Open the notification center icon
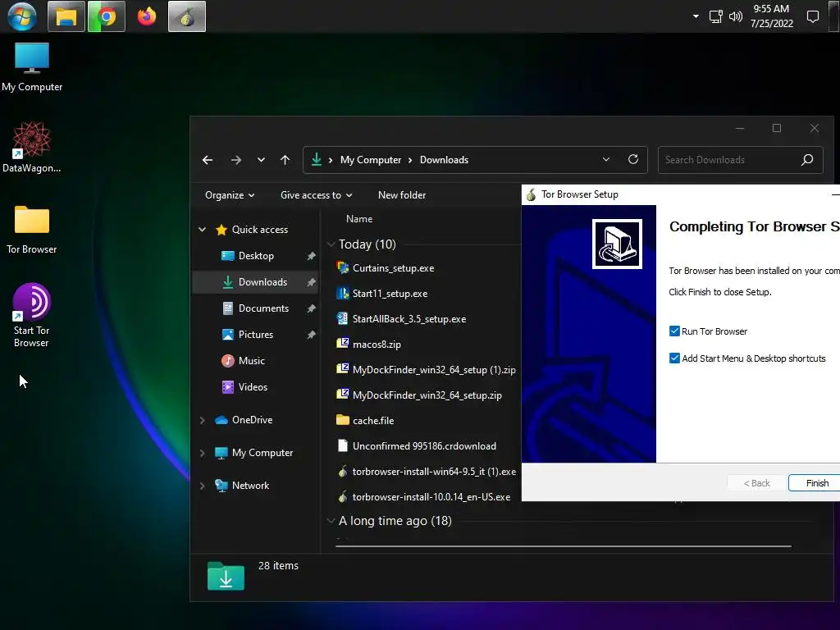 pyautogui.click(x=813, y=16)
